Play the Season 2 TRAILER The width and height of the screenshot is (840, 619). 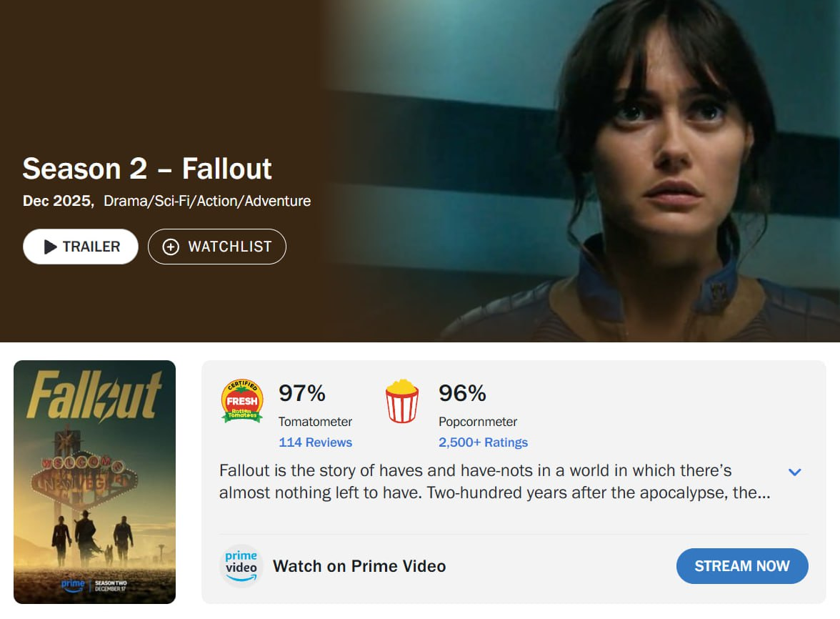coord(80,247)
